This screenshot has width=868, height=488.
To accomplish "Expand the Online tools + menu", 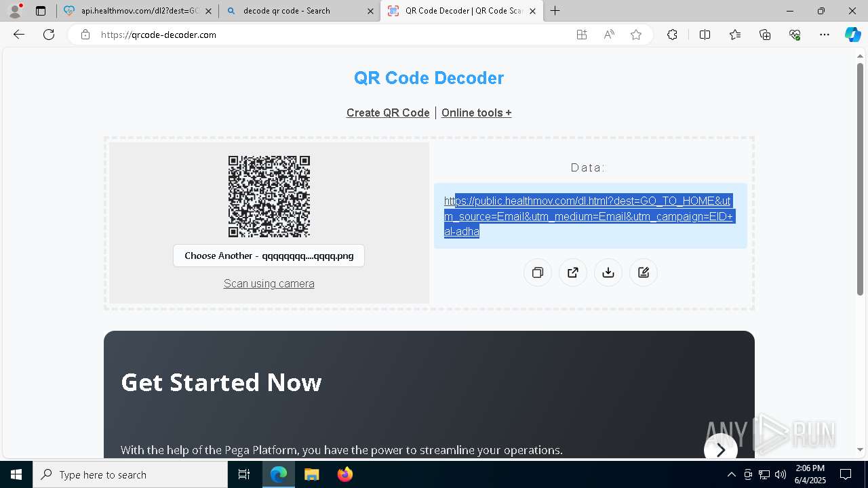I will point(477,113).
